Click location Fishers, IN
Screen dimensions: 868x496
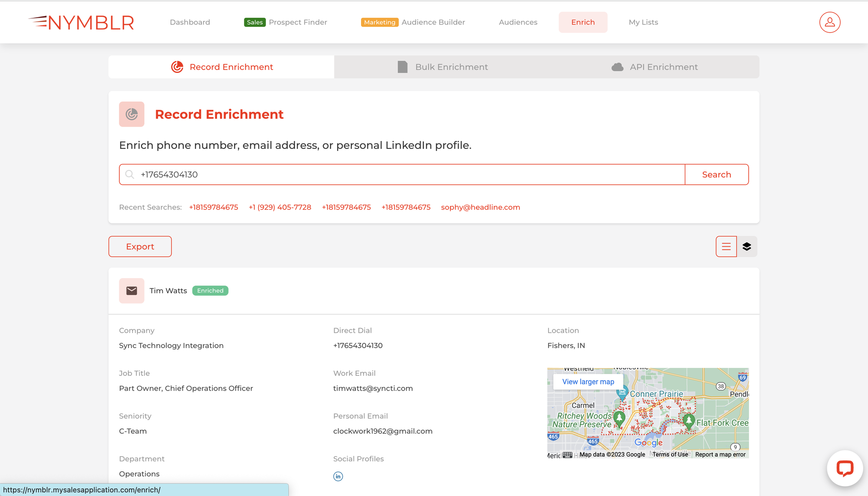(566, 345)
